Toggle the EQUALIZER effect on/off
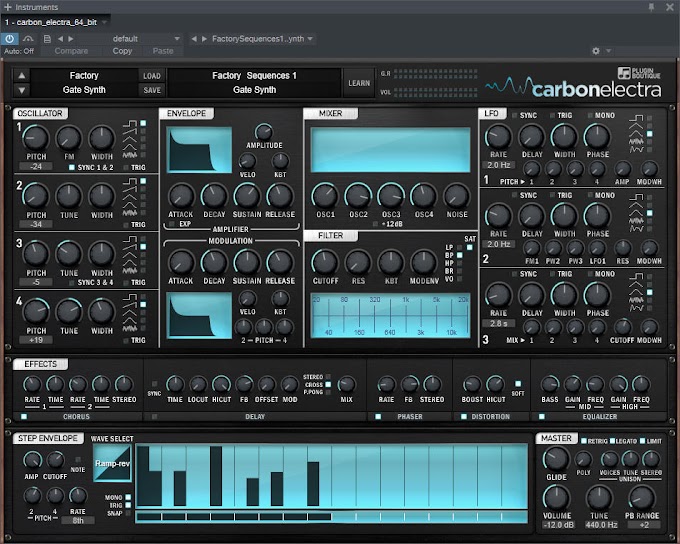This screenshot has width=680, height=544. 542,416
